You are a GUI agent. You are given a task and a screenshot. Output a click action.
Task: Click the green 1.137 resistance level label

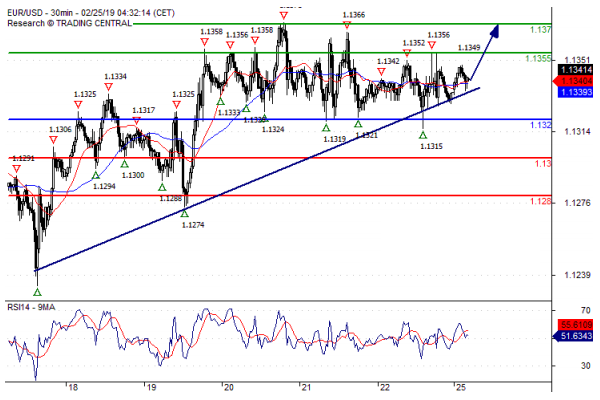click(x=541, y=30)
